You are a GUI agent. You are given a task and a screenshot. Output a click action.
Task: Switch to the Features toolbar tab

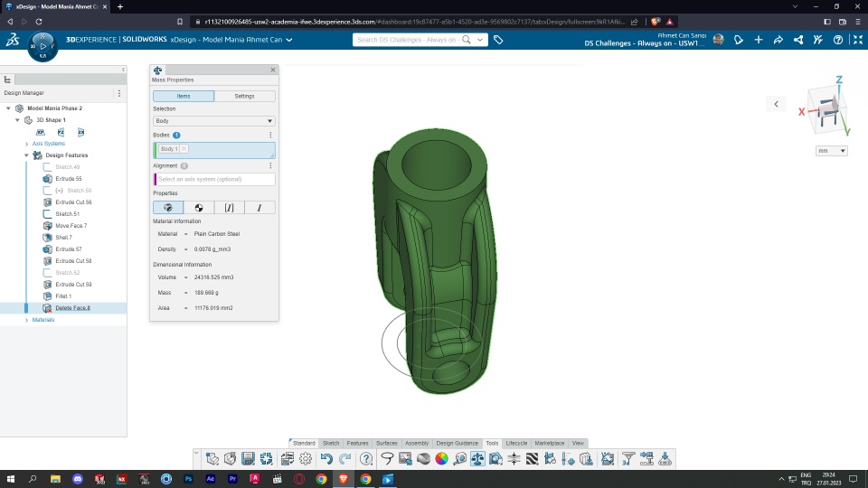[x=357, y=443]
